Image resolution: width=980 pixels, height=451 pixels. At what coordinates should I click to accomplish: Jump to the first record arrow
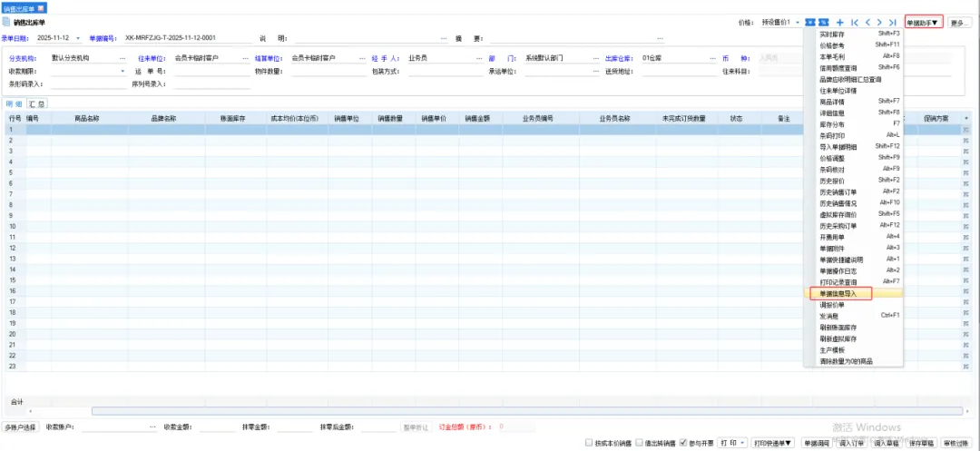[853, 22]
